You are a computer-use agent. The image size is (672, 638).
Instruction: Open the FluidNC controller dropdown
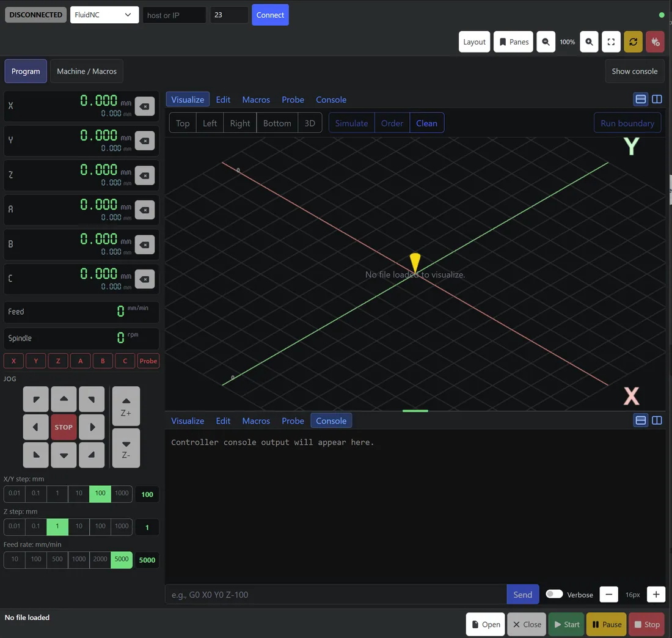[x=104, y=15]
